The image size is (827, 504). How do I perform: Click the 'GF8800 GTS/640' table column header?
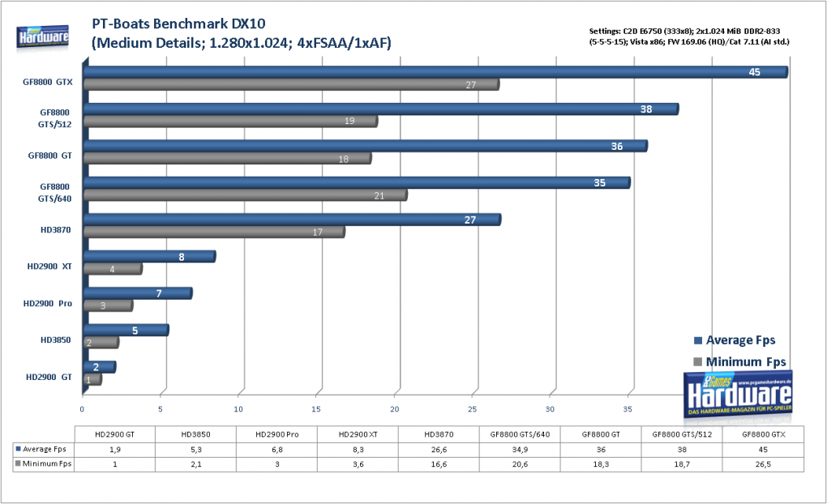point(520,434)
